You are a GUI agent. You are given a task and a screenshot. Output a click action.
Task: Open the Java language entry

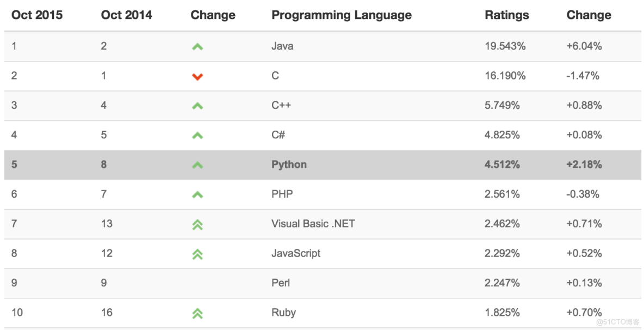click(283, 46)
